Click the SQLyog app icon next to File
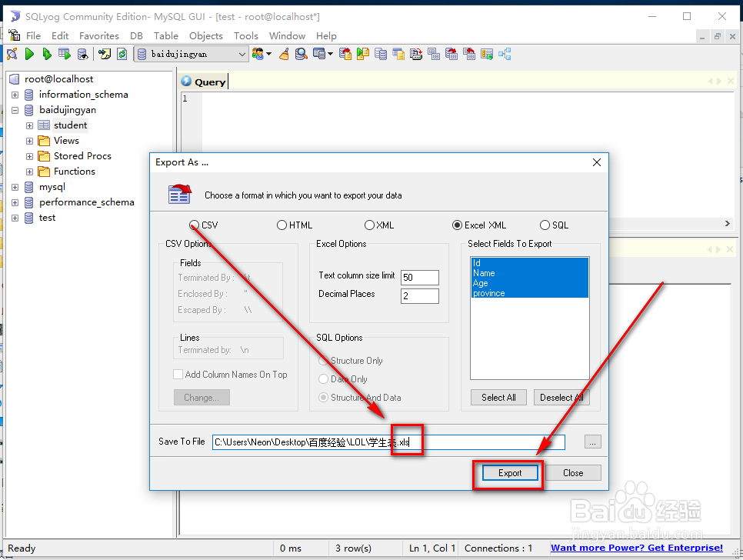743x560 pixels. point(14,35)
